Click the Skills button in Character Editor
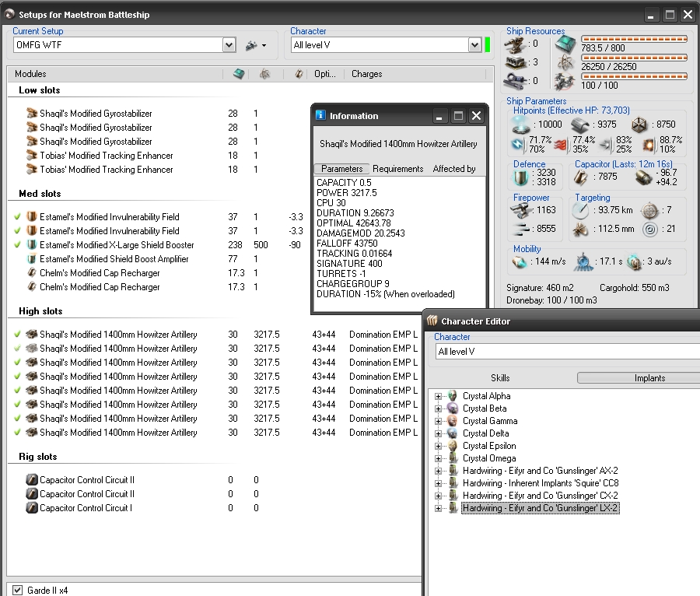The width and height of the screenshot is (700, 596). coord(500,378)
